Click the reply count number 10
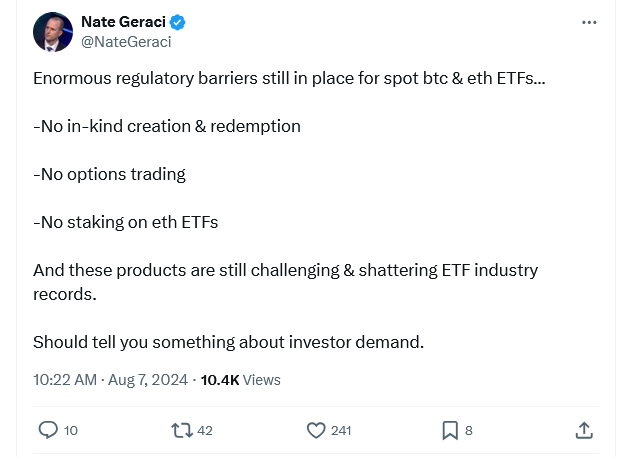 (71, 430)
